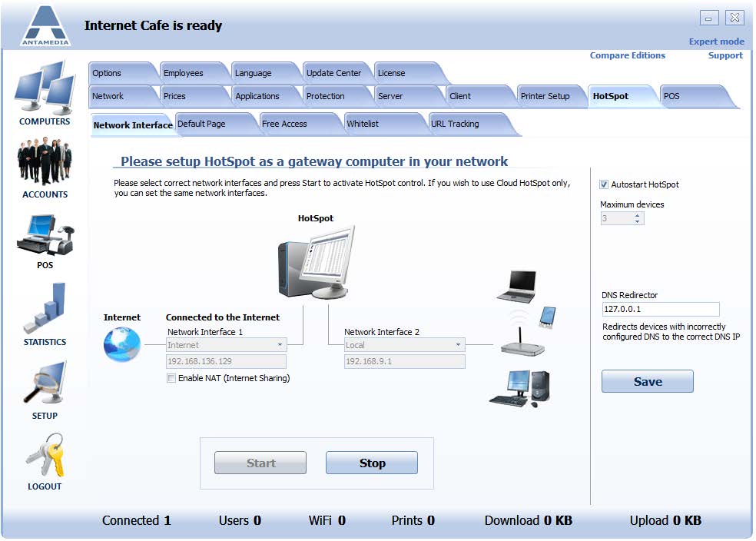The width and height of the screenshot is (756, 541).
Task: Open the Accounts section icon
Action: tap(45, 161)
